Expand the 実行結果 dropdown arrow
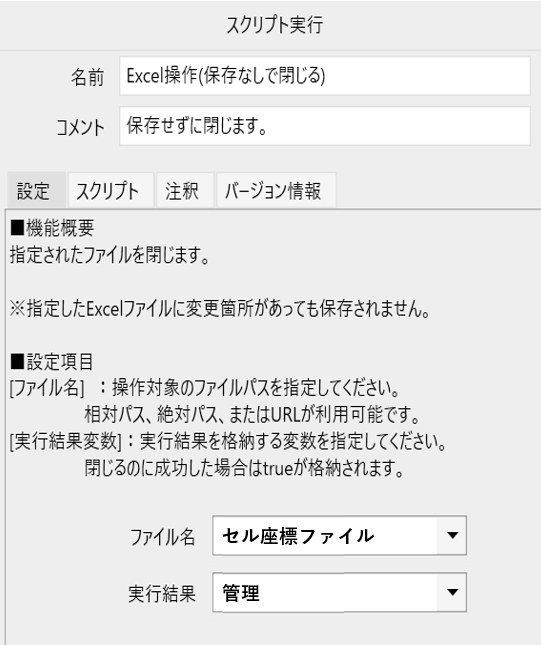Image resolution: width=541 pixels, height=645 pixels. [x=452, y=592]
